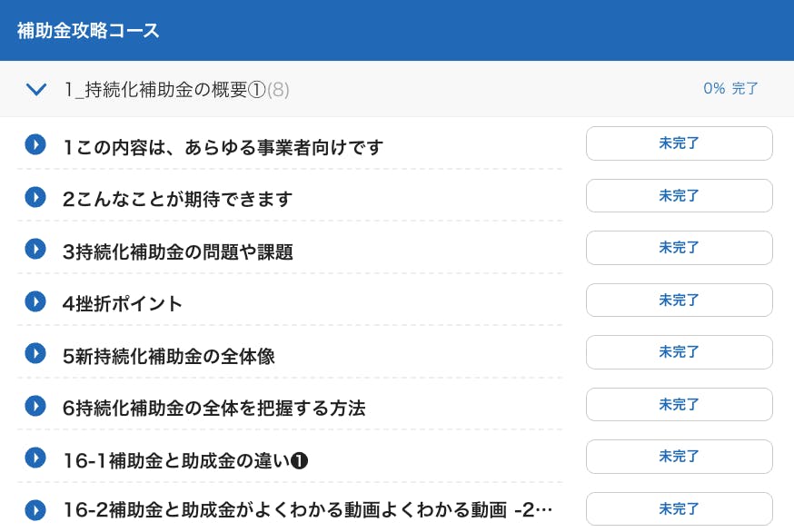Viewport: 794px width, 532px height.
Task: Click play icon beside 3持続化補助金の問題や課題
Action: 35,249
